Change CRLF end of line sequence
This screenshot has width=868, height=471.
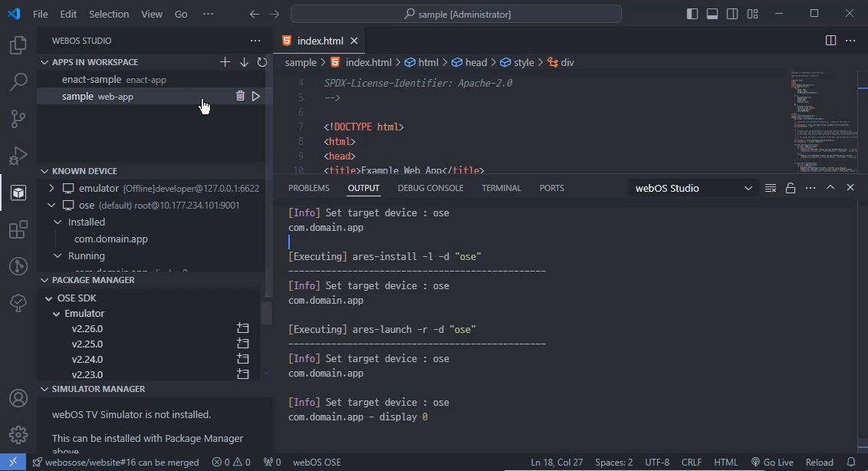tap(692, 462)
